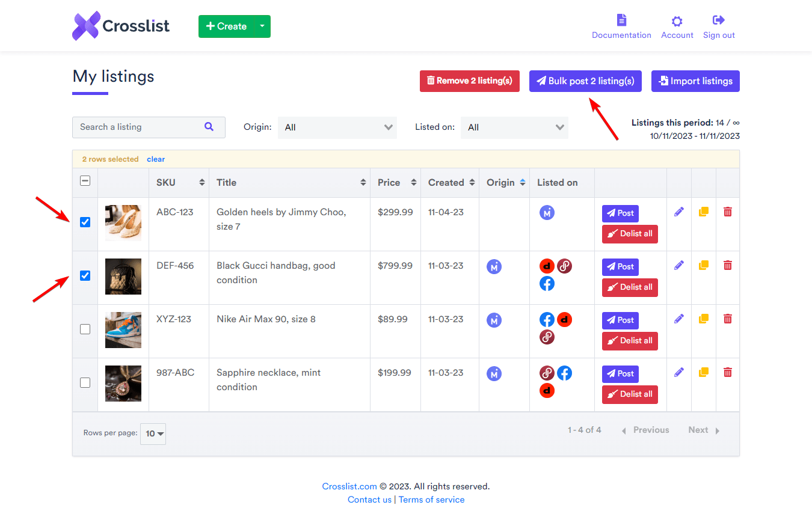The image size is (812, 511).
Task: Duplicate the Golden heels listing
Action: click(703, 212)
